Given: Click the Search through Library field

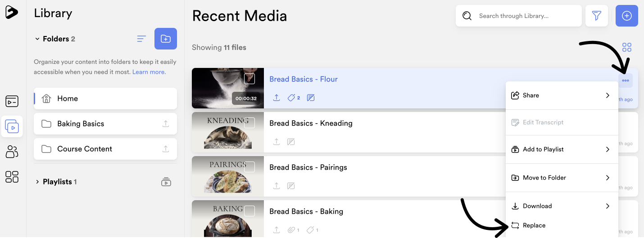Looking at the screenshot, I should point(519,16).
